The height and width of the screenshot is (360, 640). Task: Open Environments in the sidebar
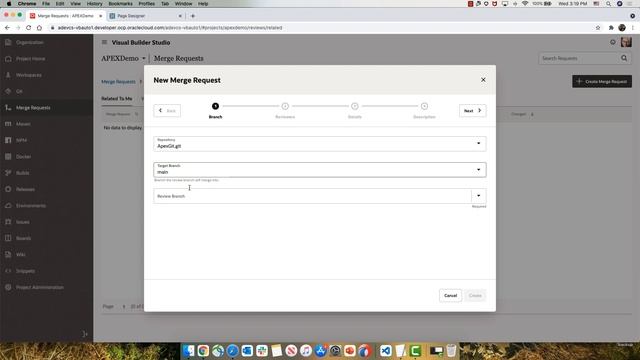point(31,206)
